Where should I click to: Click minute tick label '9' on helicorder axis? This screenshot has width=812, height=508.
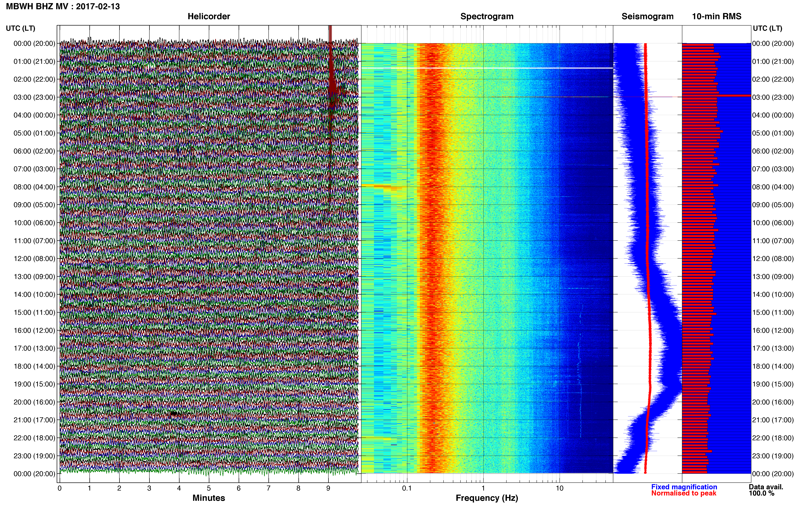328,488
